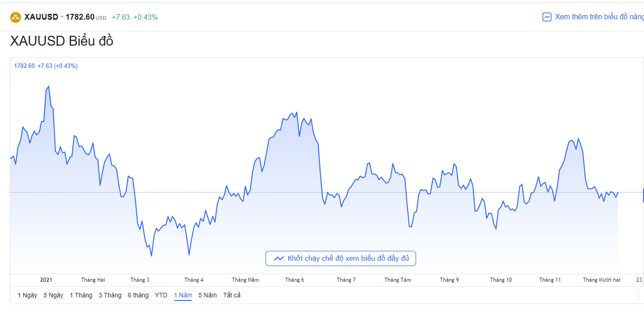Click the line-chart icon in the launch button
Image resolution: width=644 pixels, height=313 pixels.
(279, 258)
